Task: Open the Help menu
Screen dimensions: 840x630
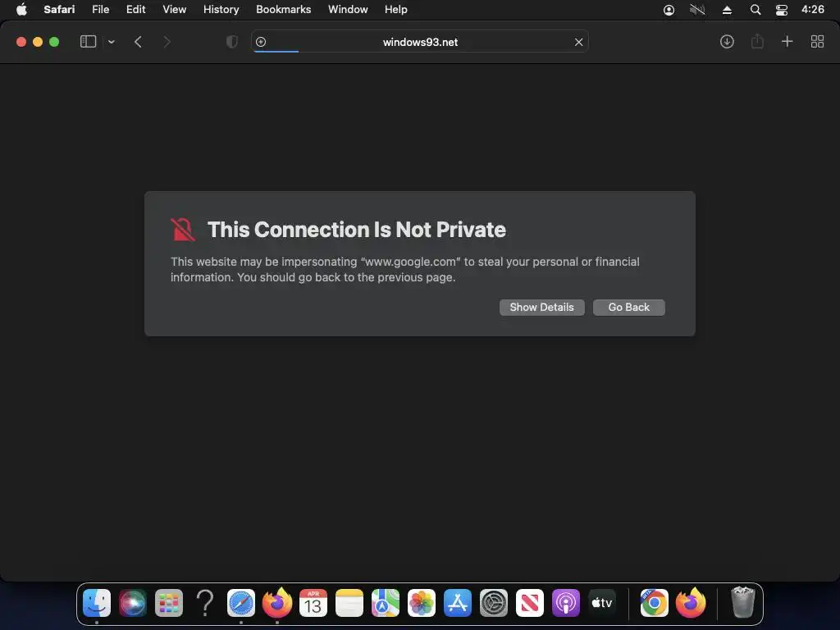Action: coord(396,10)
